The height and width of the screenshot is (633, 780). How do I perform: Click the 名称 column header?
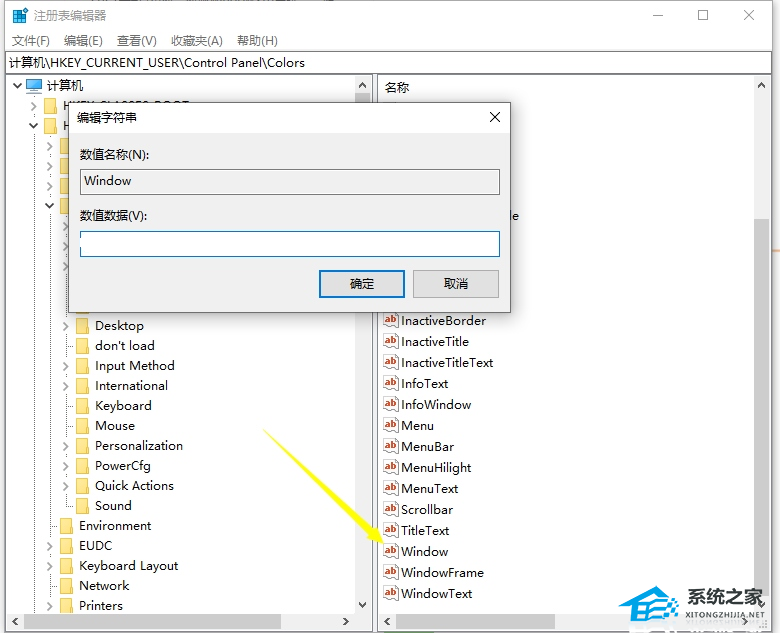click(396, 88)
